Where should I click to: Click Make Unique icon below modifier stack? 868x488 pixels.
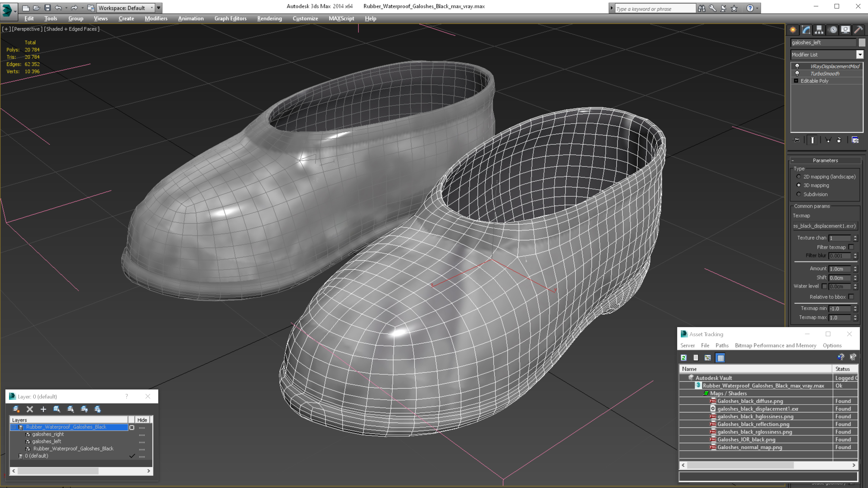point(828,140)
